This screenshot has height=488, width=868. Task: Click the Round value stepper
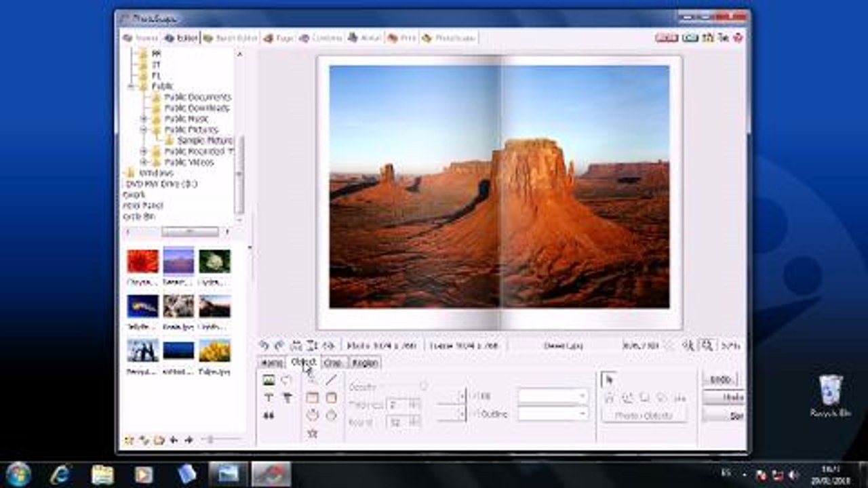(x=414, y=422)
